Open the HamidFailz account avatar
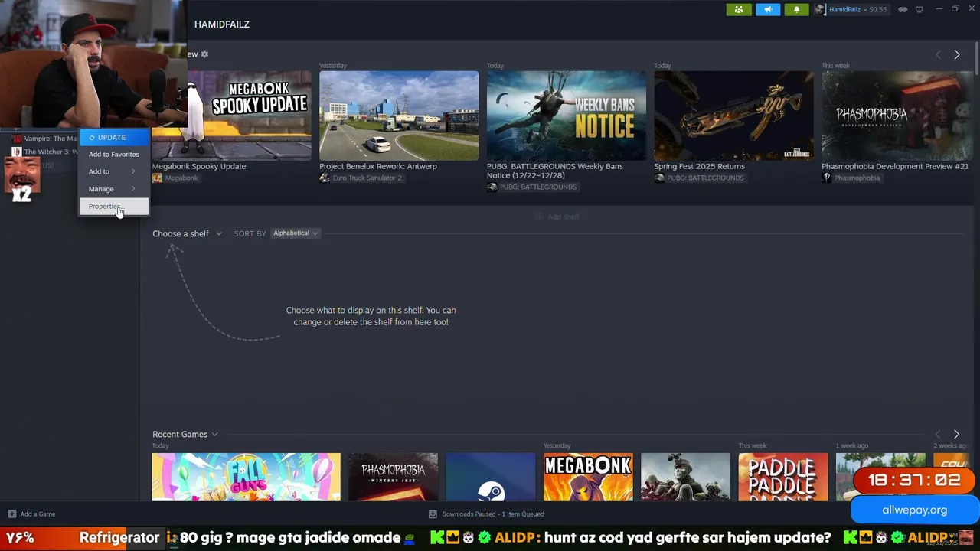Image resolution: width=980 pixels, height=551 pixels. click(x=821, y=9)
